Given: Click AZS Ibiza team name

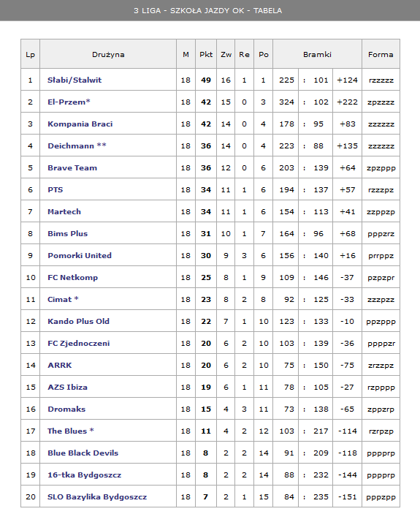Looking at the screenshot, I should pyautogui.click(x=67, y=387).
